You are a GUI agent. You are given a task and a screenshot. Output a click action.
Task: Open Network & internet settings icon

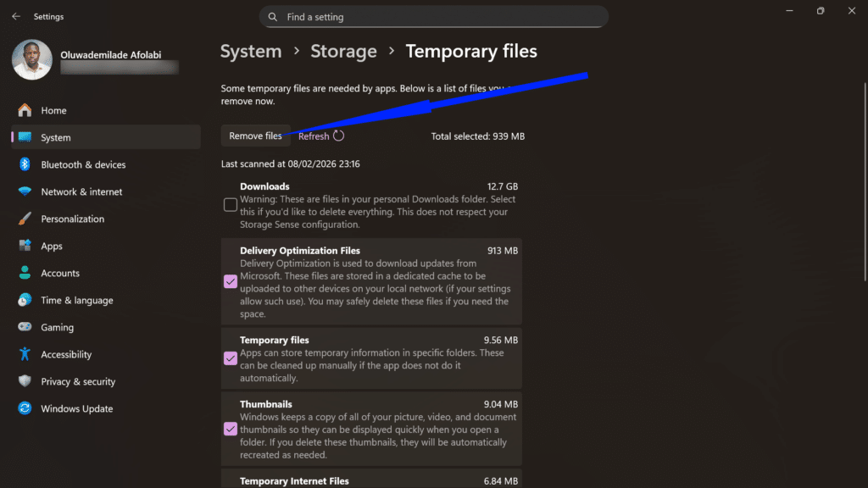click(25, 191)
